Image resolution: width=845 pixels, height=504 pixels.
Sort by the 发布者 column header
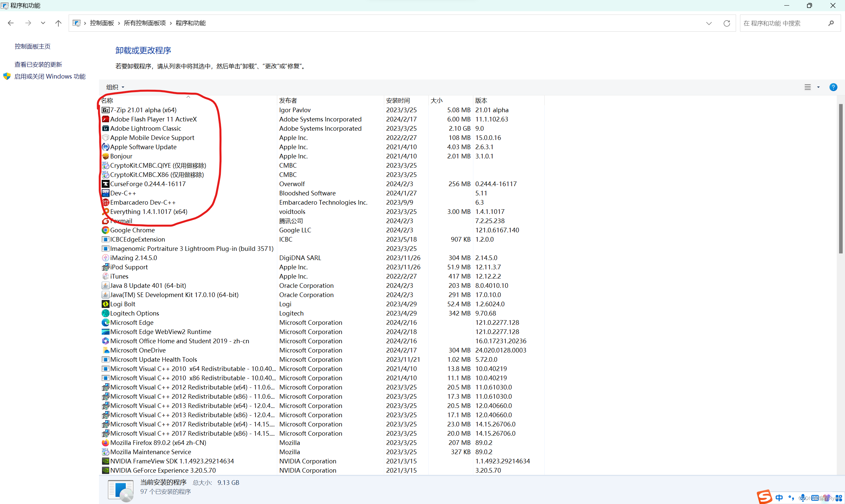[x=288, y=101]
